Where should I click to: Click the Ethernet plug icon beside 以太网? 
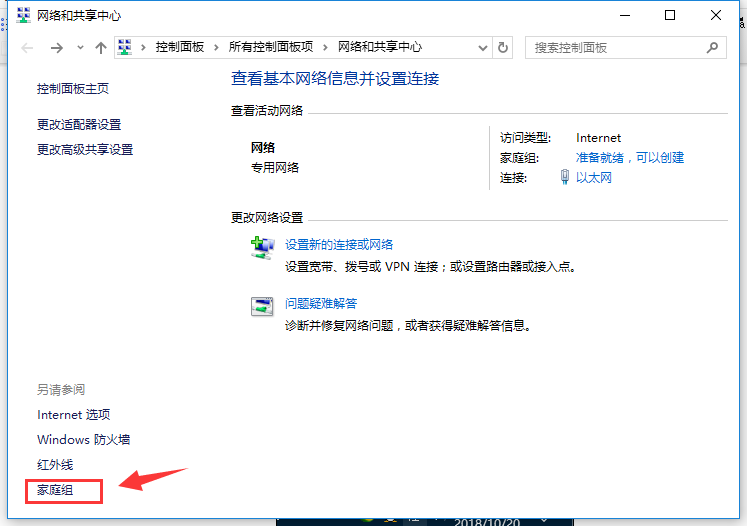click(565, 178)
